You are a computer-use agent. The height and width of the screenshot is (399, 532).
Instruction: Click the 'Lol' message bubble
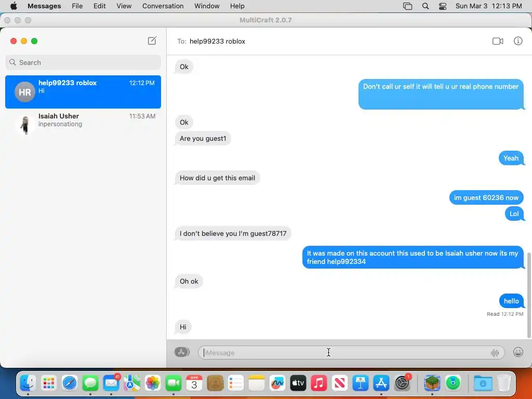pos(514,214)
